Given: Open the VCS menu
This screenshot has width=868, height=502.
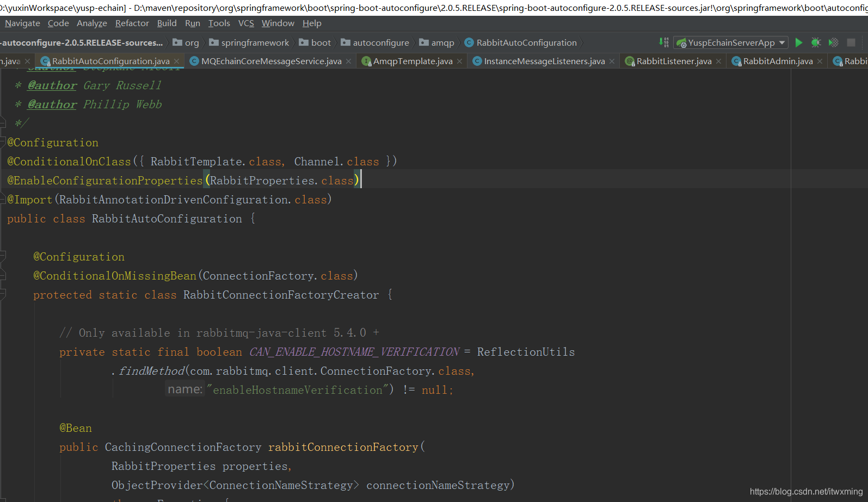Looking at the screenshot, I should [246, 23].
